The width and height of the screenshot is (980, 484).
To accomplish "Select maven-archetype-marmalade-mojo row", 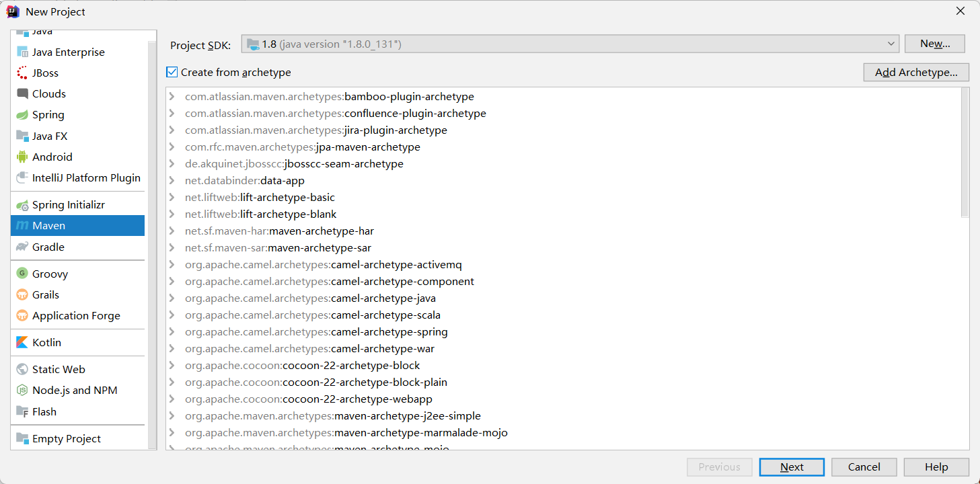I will pyautogui.click(x=564, y=433).
